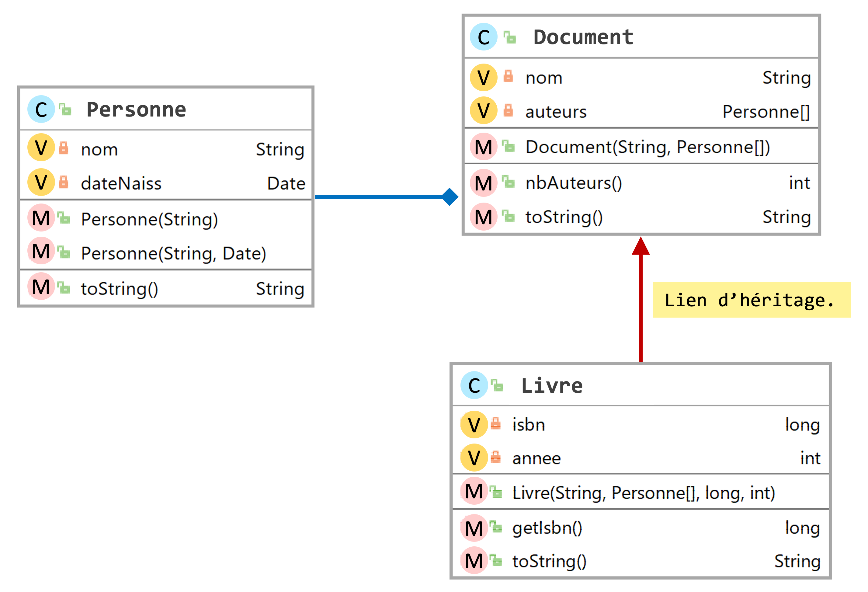Viewport: 868px width, 592px height.
Task: Click the M icon for Personne toString()
Action: click(x=41, y=287)
